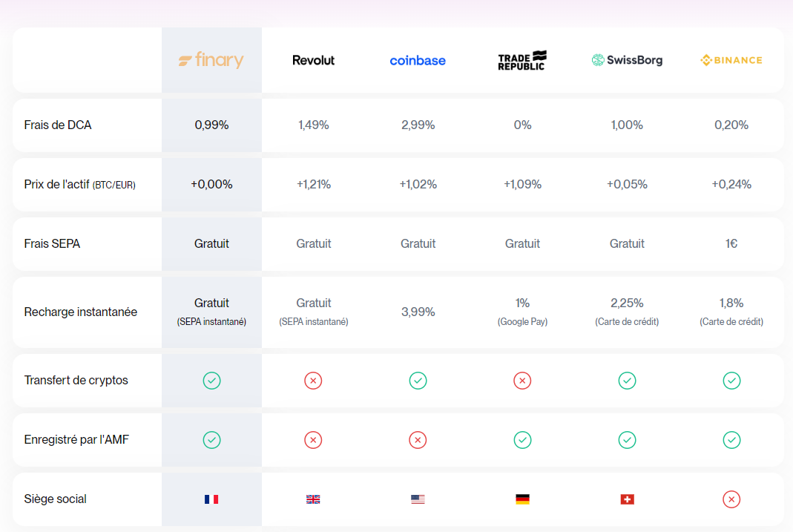Select the Coinbase logo

pos(418,60)
